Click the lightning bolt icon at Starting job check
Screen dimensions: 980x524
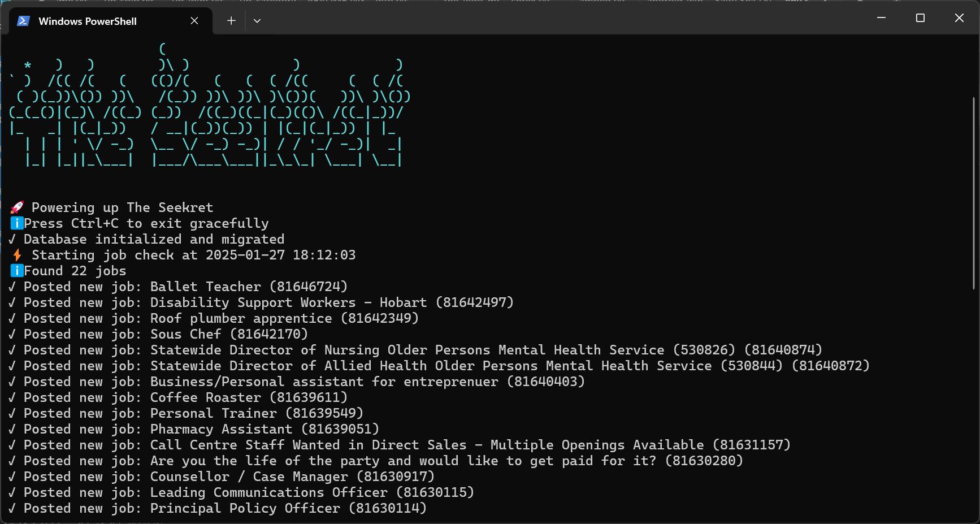17,255
